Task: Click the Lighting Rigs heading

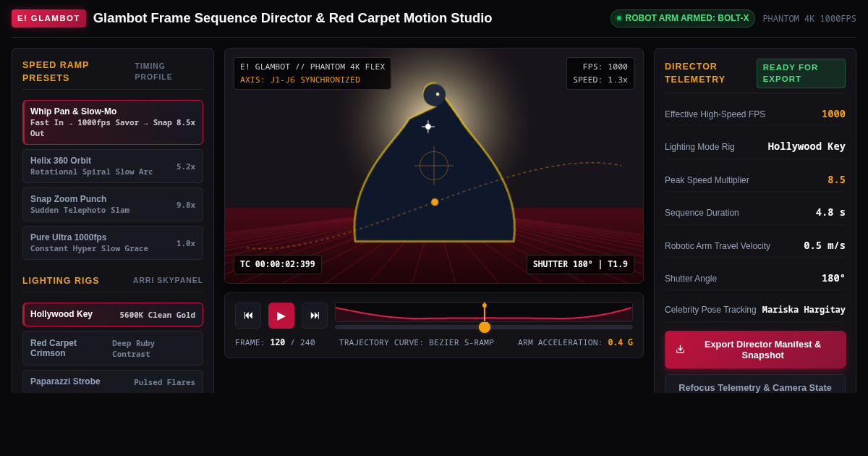Action: tap(61, 280)
